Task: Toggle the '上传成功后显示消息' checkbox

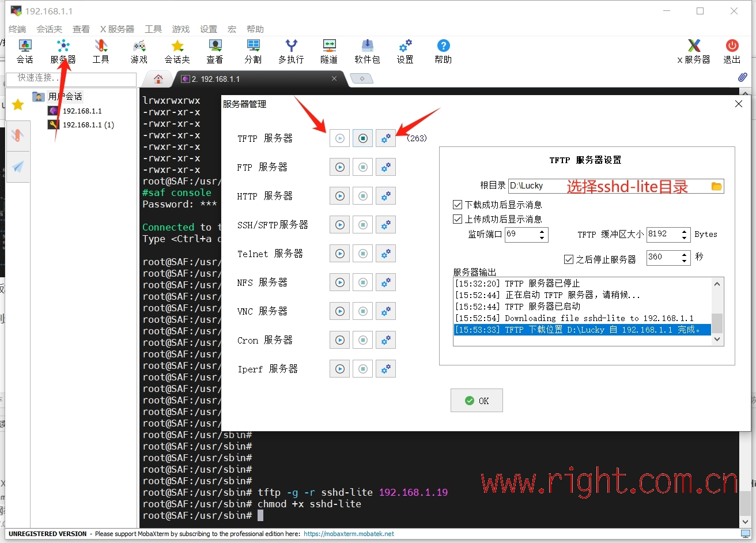Action: [458, 219]
